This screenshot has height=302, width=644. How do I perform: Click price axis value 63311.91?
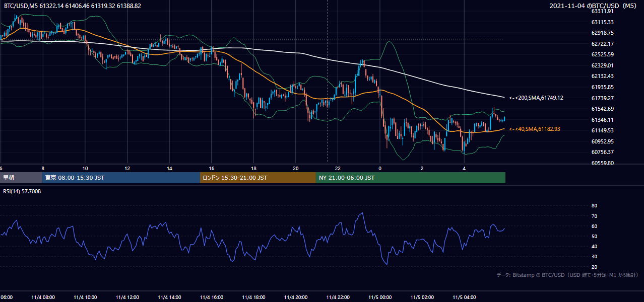point(602,12)
